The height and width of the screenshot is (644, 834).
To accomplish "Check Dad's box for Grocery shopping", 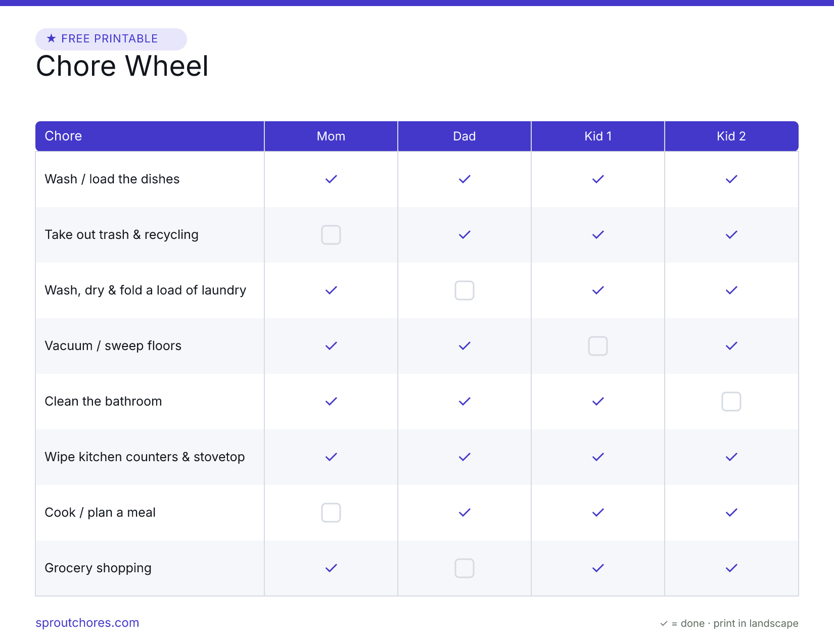I will point(465,568).
